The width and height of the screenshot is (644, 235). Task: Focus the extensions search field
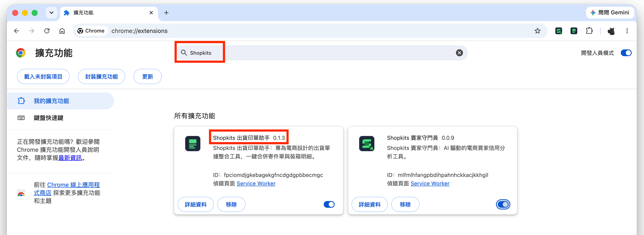(321, 53)
